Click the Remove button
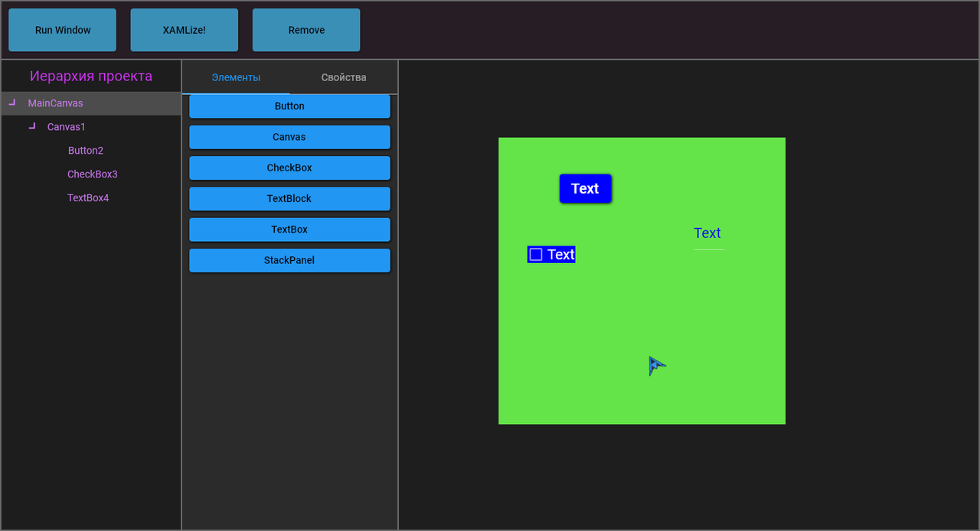 306,30
